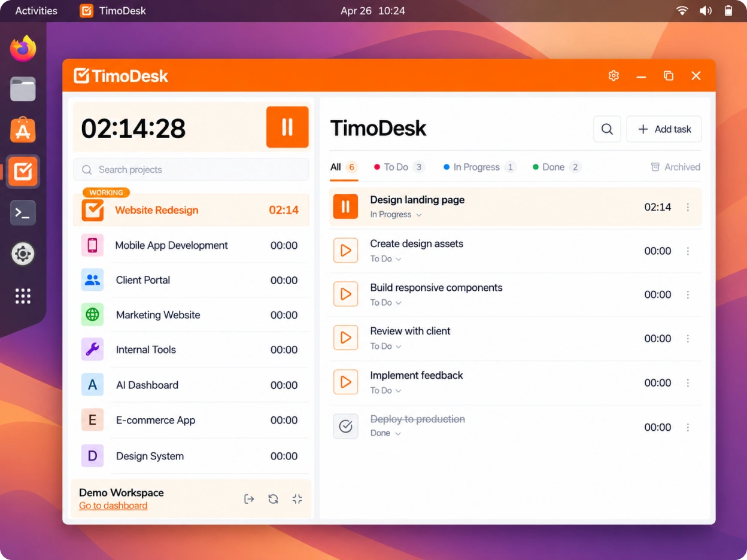Click E-commerce App letter E icon
The height and width of the screenshot is (560, 747).
[93, 420]
